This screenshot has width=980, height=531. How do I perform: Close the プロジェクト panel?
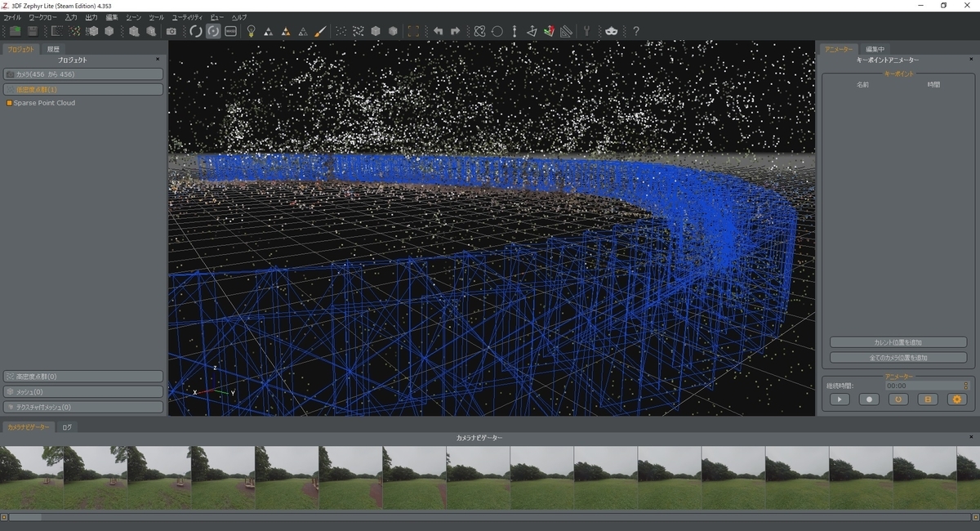click(x=158, y=59)
